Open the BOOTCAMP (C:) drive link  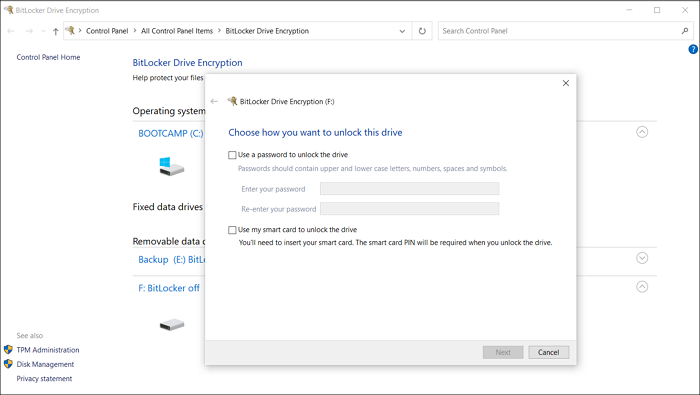tap(171, 133)
